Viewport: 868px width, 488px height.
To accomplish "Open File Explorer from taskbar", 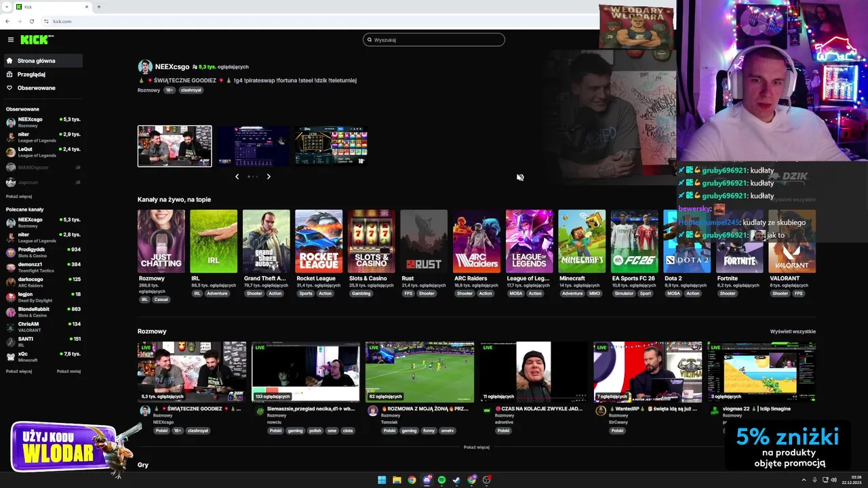I will point(397,480).
